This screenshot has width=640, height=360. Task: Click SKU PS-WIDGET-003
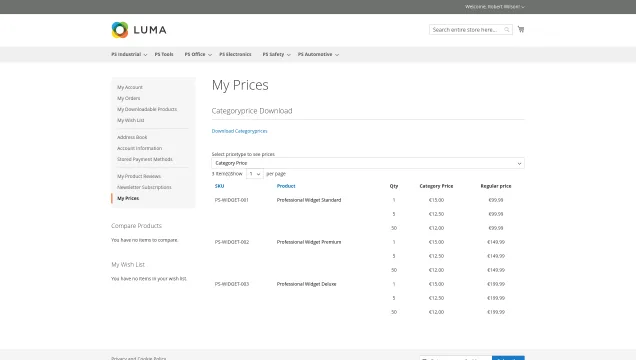(x=232, y=284)
